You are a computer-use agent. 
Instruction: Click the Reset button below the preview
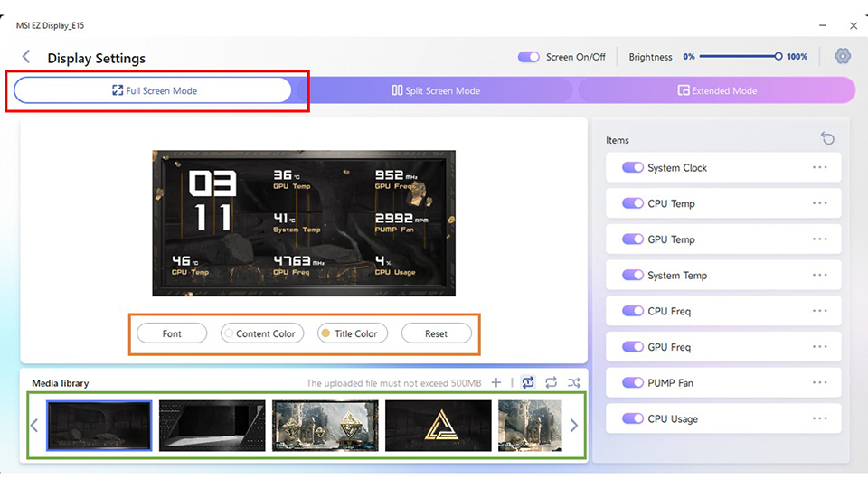coord(436,333)
